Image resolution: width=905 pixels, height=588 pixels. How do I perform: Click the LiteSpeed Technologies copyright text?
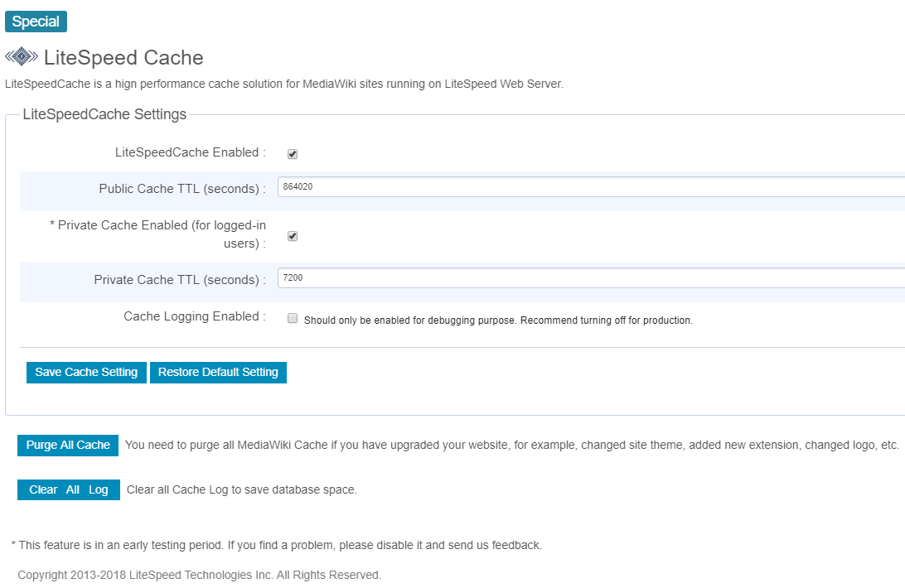(199, 575)
